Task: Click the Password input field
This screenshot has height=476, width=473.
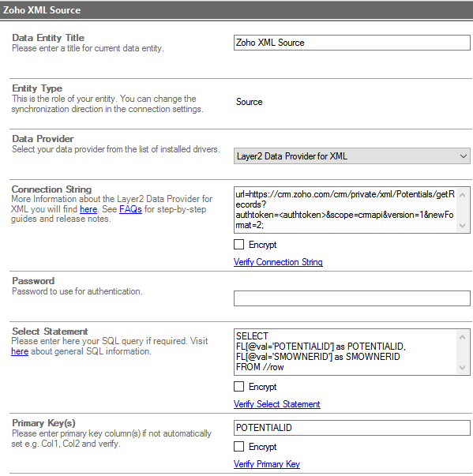Action: point(352,298)
